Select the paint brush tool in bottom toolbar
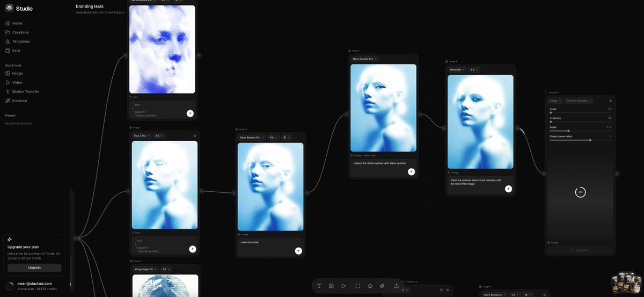This screenshot has height=297, width=644. [x=382, y=286]
